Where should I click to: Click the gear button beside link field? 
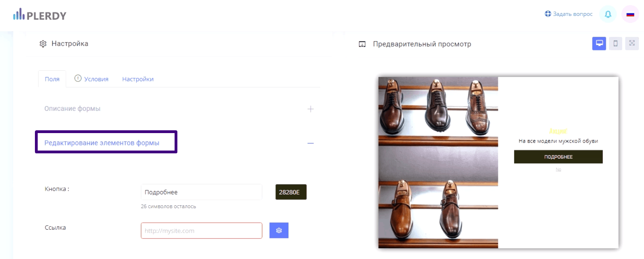(x=279, y=230)
